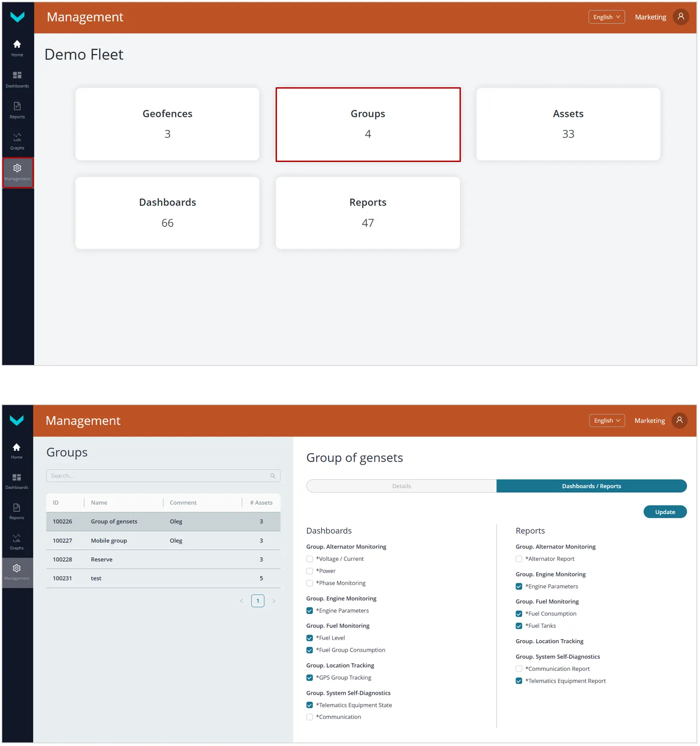The height and width of the screenshot is (746, 700).
Task: Switch to the Details tab
Action: pos(401,486)
